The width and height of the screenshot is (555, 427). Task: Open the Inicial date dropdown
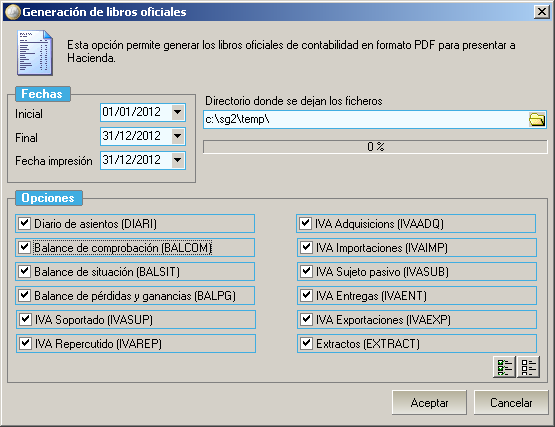(178, 112)
